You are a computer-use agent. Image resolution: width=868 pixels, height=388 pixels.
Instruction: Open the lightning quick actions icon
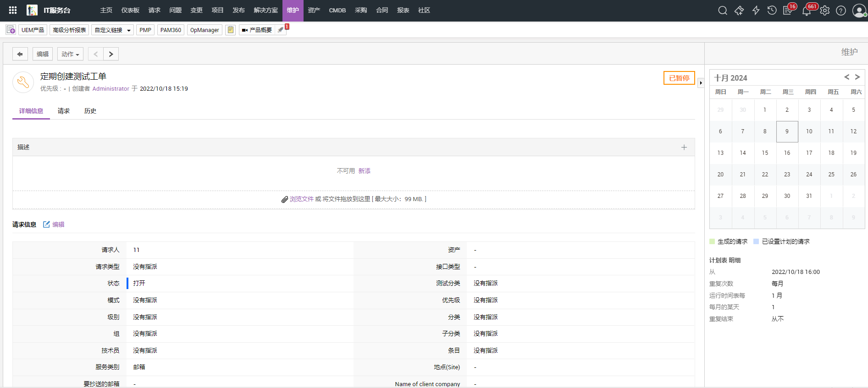[756, 11]
